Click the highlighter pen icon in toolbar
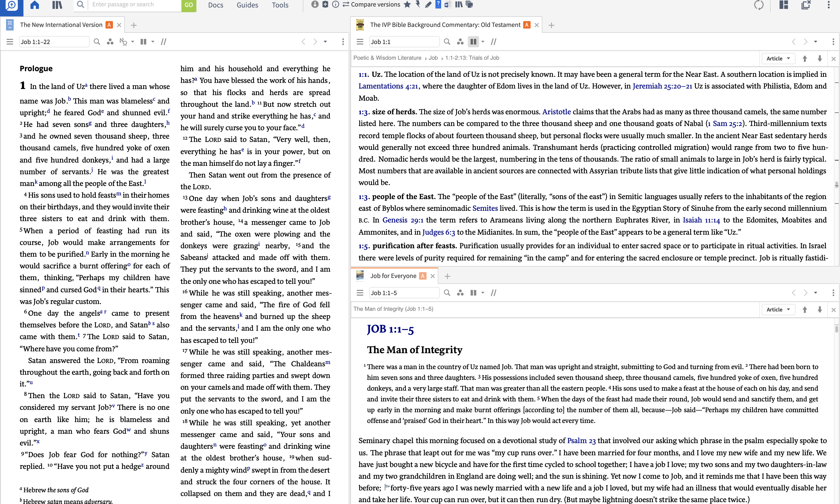The width and height of the screenshot is (840, 504). pos(428,4)
